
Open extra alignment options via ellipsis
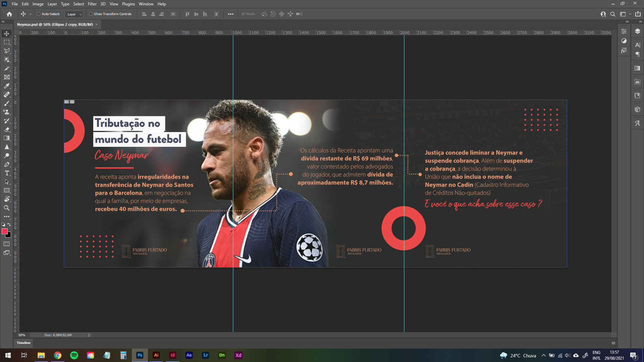[230, 14]
